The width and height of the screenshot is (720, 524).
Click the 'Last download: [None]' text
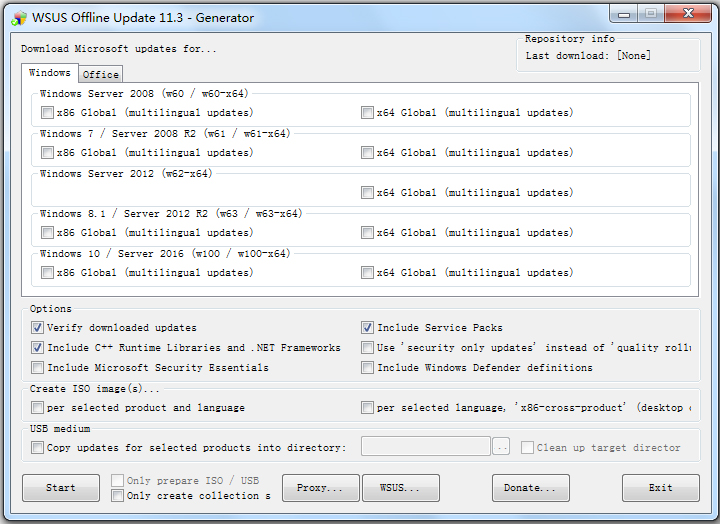[x=588, y=56]
